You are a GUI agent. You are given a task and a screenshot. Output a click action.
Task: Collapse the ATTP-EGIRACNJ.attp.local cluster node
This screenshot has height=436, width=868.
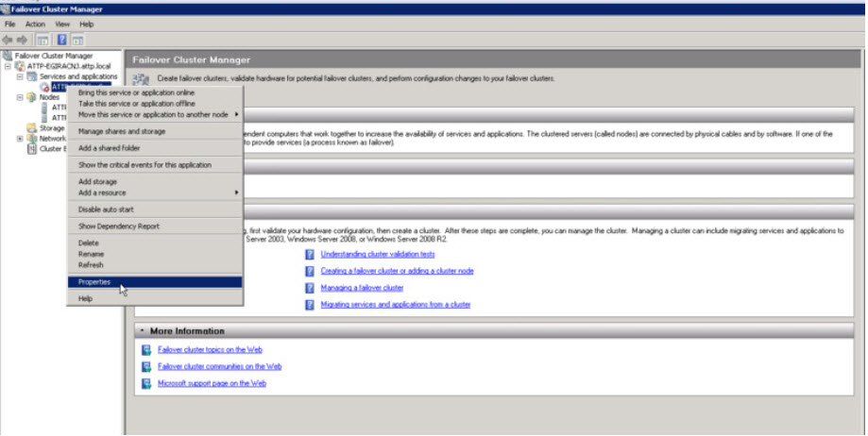click(8, 66)
